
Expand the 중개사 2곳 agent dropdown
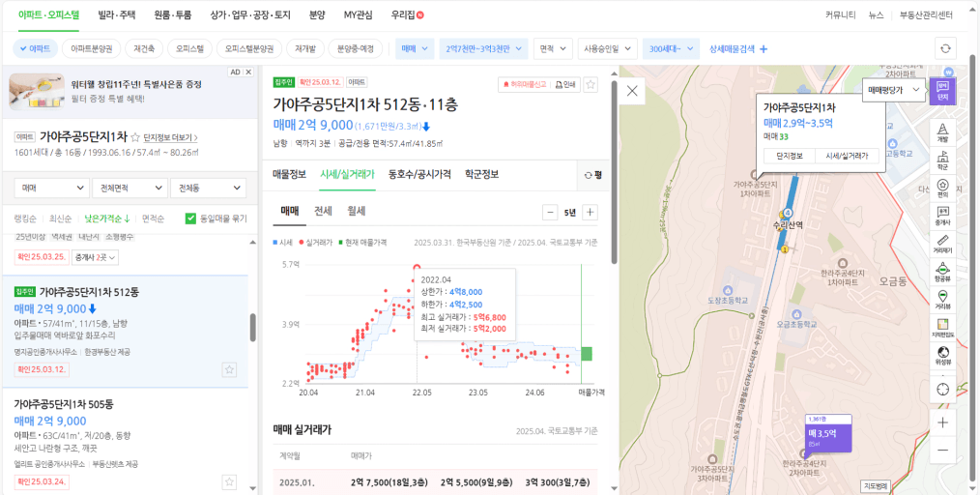tap(95, 256)
